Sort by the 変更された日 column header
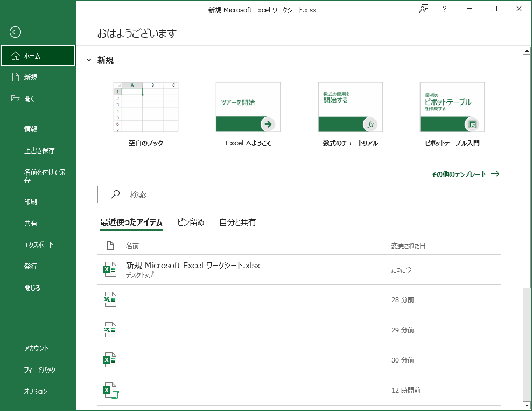This screenshot has width=532, height=411. (408, 246)
